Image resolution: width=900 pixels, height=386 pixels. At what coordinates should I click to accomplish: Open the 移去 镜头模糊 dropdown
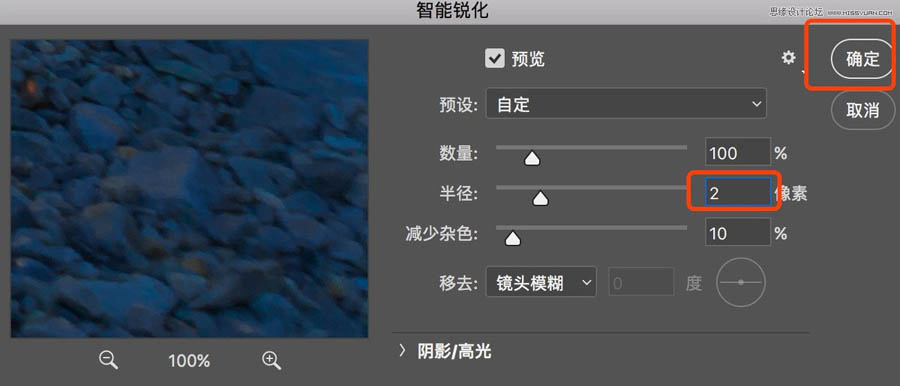pos(541,282)
